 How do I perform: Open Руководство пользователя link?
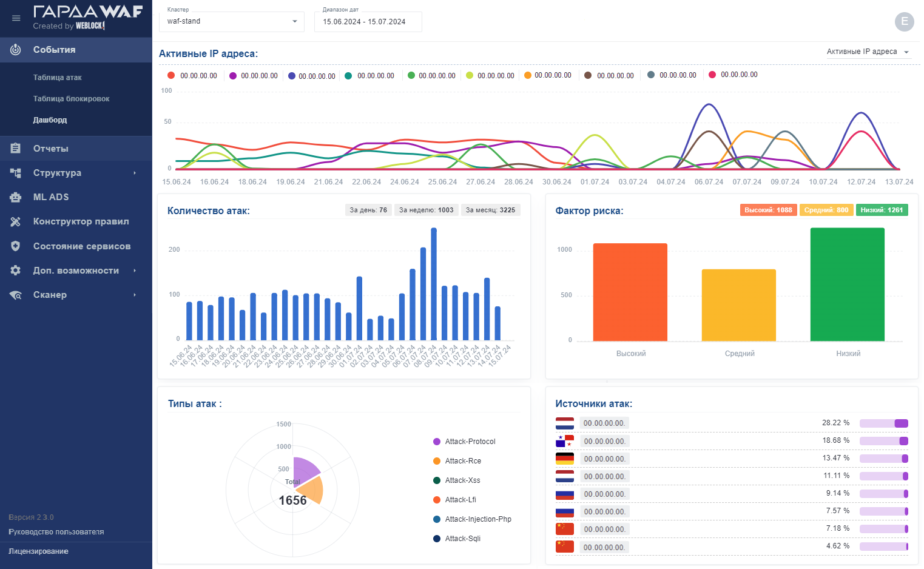pyautogui.click(x=56, y=532)
